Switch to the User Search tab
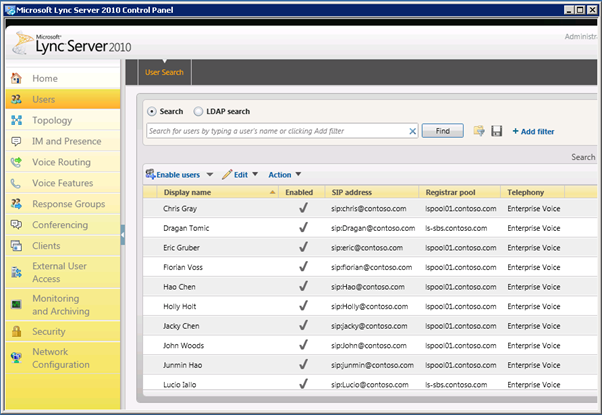The width and height of the screenshot is (602, 415). (164, 72)
